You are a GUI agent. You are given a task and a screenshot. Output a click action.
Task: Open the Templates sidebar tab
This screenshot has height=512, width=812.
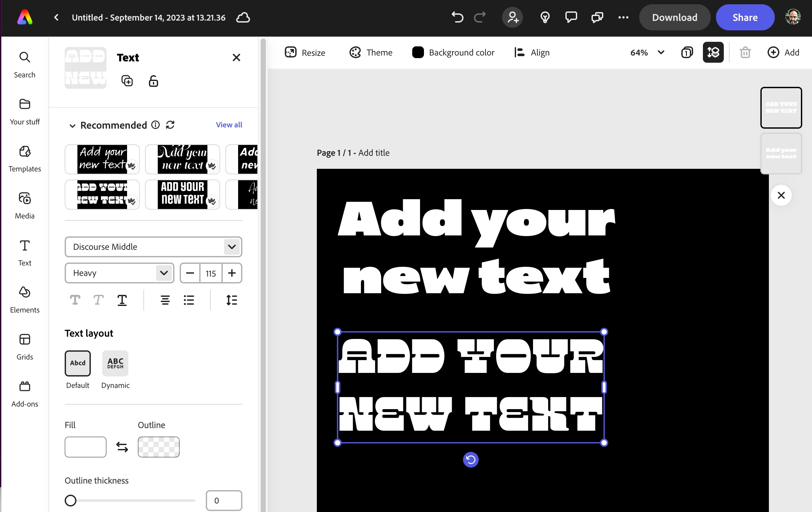click(x=24, y=159)
